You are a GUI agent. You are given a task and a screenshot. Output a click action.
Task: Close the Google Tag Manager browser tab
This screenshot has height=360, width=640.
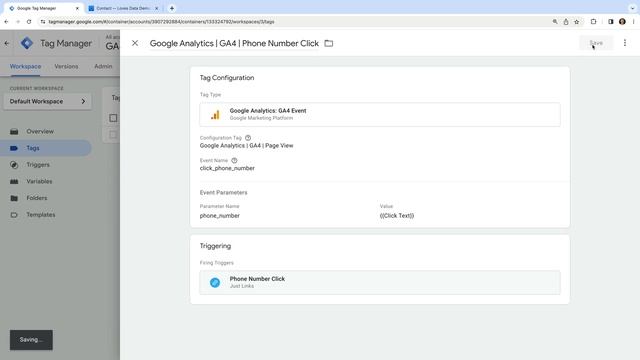(77, 8)
